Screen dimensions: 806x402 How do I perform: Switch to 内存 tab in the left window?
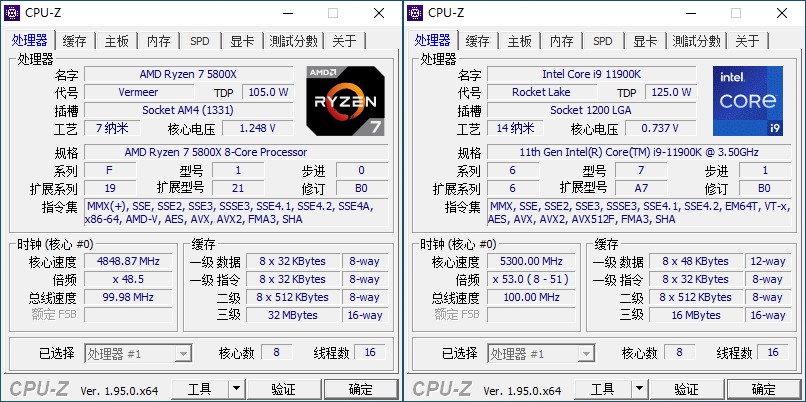[158, 41]
